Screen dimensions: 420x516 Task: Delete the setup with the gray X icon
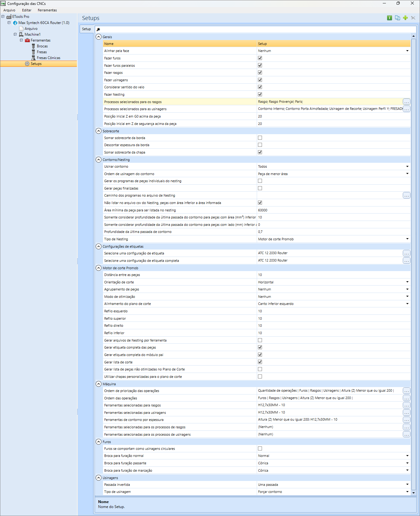pyautogui.click(x=413, y=18)
